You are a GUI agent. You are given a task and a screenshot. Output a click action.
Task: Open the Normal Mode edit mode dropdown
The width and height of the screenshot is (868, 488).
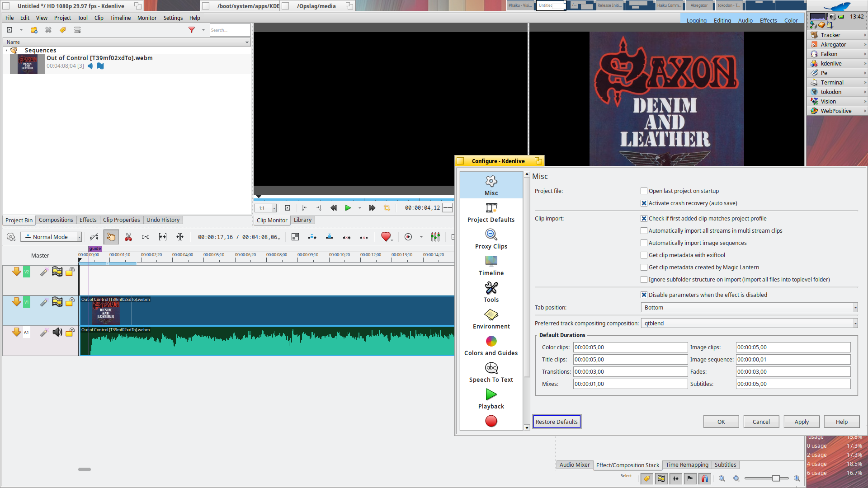click(51, 237)
